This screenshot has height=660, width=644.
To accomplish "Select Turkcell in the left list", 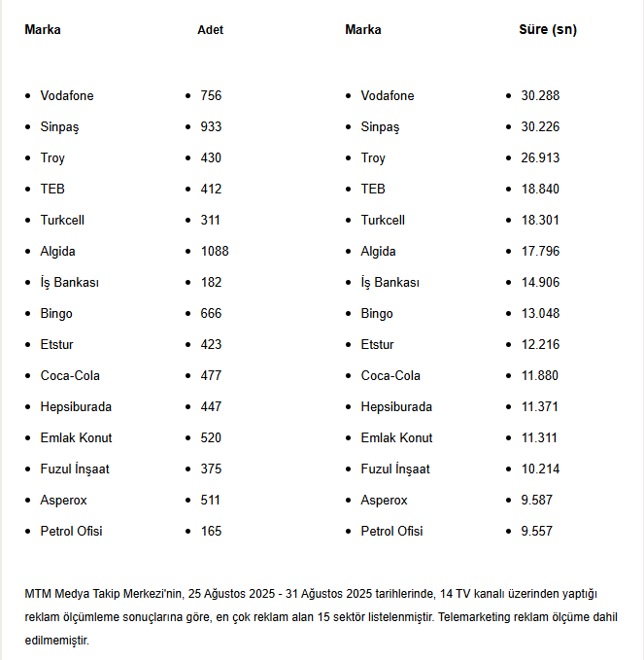I will (x=62, y=220).
